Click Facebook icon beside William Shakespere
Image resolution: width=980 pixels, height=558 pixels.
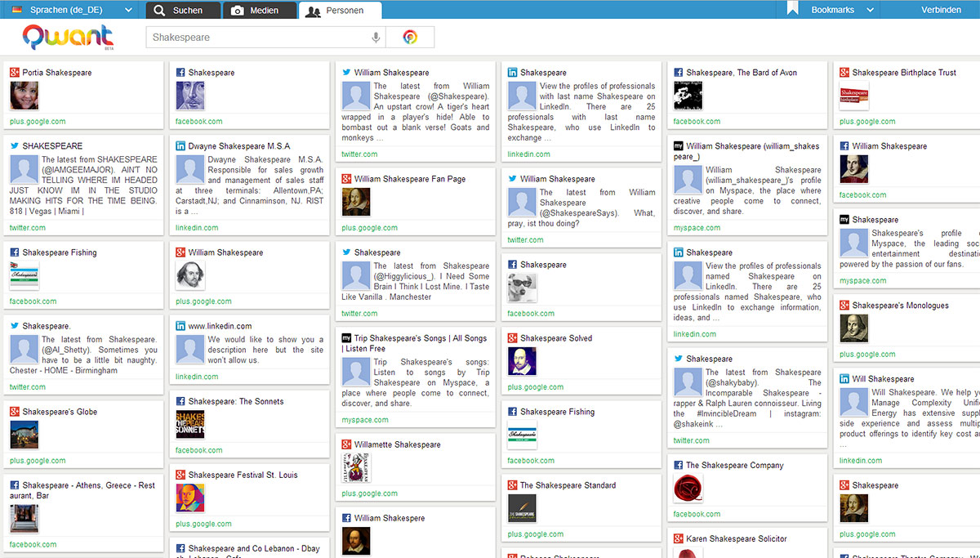(x=346, y=518)
